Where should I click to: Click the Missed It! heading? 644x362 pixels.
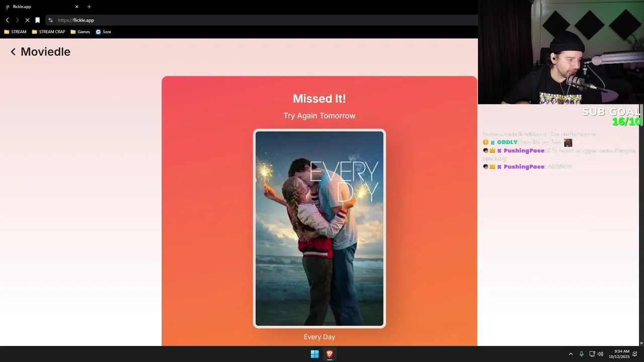click(x=319, y=99)
